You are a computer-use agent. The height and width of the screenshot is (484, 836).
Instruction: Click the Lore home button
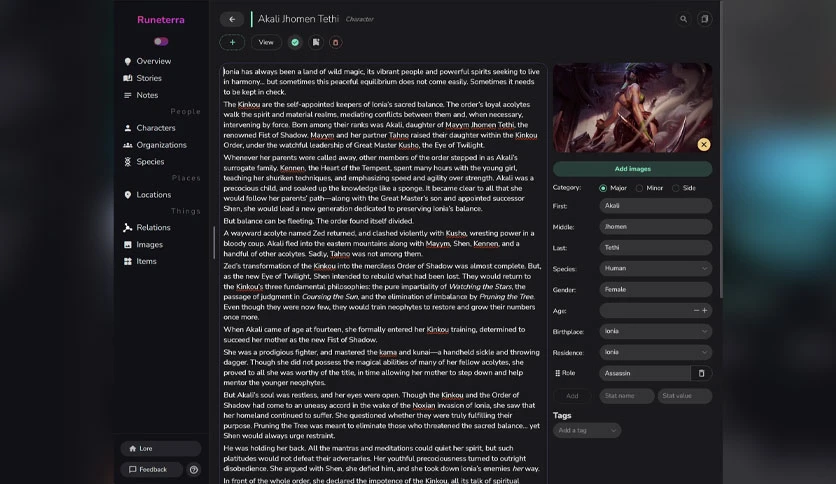tap(161, 448)
